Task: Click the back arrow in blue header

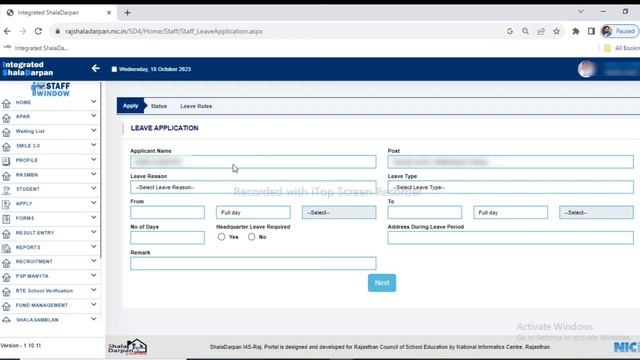Action: pos(96,69)
